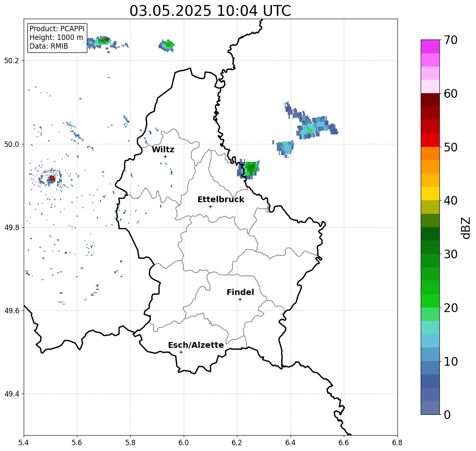This screenshot has width=476, height=451.
Task: Click the Wiltz station label
Action: pos(163,149)
